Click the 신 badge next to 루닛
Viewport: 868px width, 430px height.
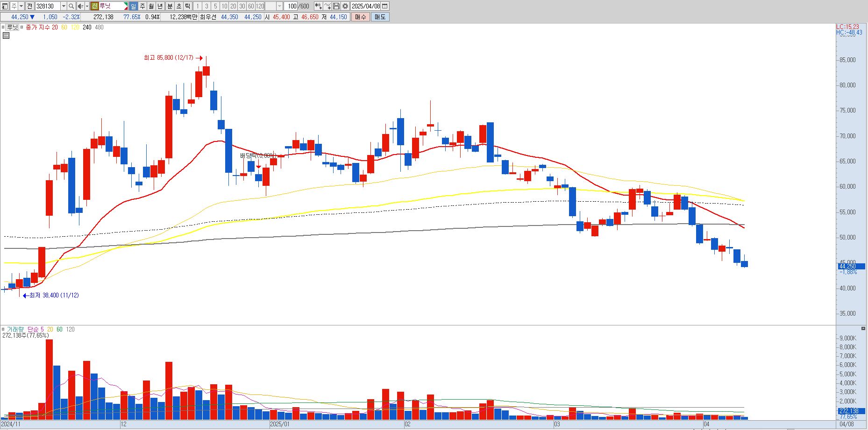coord(94,6)
